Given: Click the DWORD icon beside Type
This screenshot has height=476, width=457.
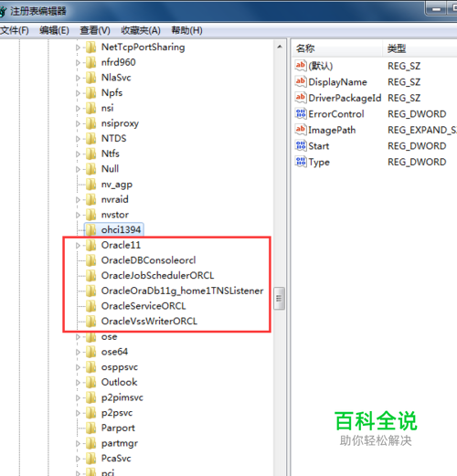Looking at the screenshot, I should 301,162.
